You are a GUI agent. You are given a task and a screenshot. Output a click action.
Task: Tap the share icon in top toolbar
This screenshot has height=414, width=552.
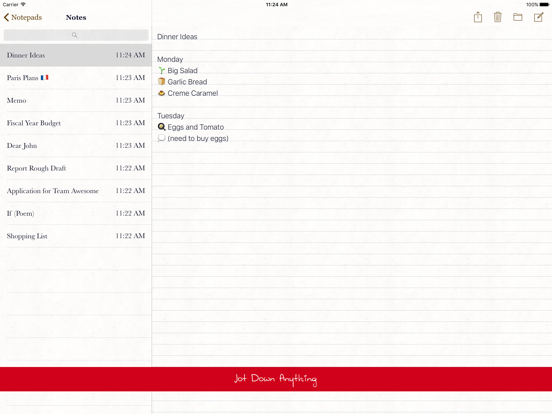478,17
